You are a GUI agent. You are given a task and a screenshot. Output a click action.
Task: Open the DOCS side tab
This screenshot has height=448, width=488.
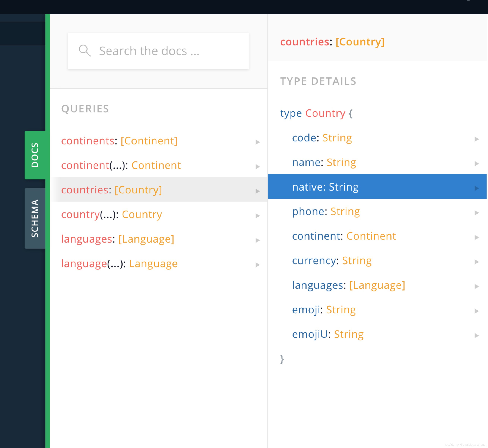tap(35, 155)
